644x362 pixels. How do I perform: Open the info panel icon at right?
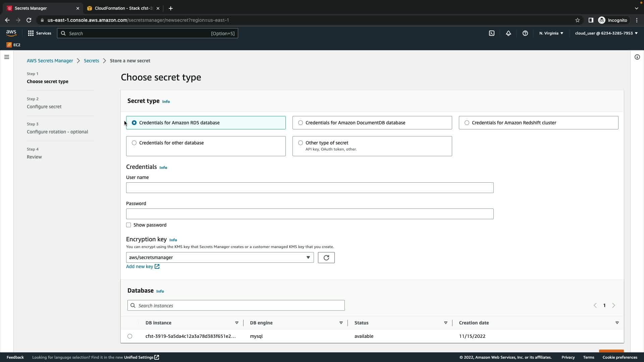(x=637, y=57)
